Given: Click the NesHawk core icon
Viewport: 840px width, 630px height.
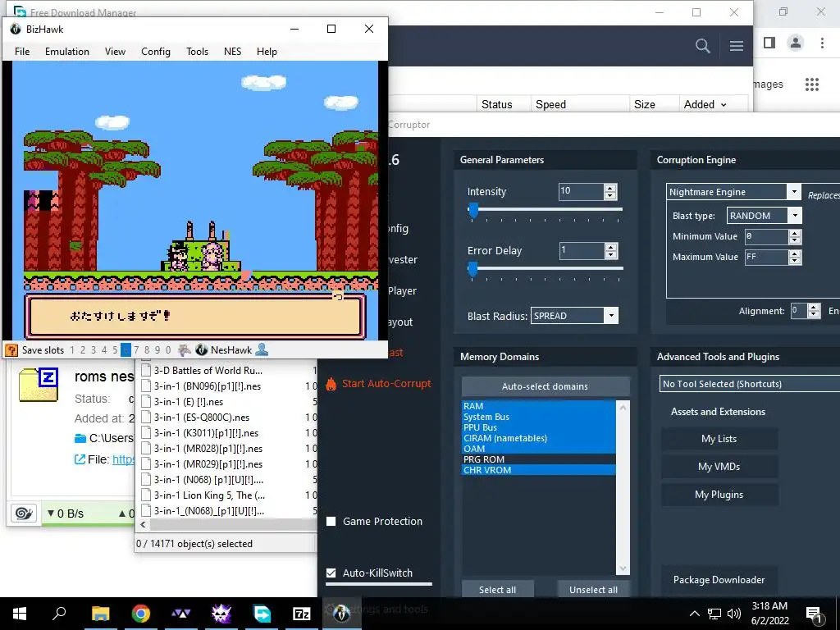Looking at the screenshot, I should point(202,350).
